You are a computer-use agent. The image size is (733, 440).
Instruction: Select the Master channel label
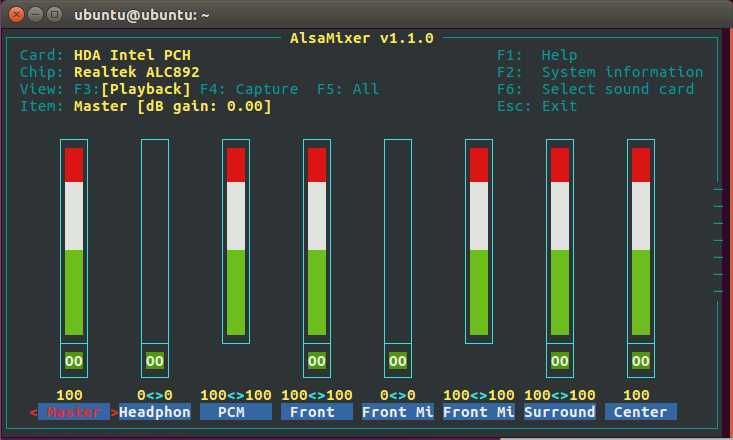(x=74, y=412)
